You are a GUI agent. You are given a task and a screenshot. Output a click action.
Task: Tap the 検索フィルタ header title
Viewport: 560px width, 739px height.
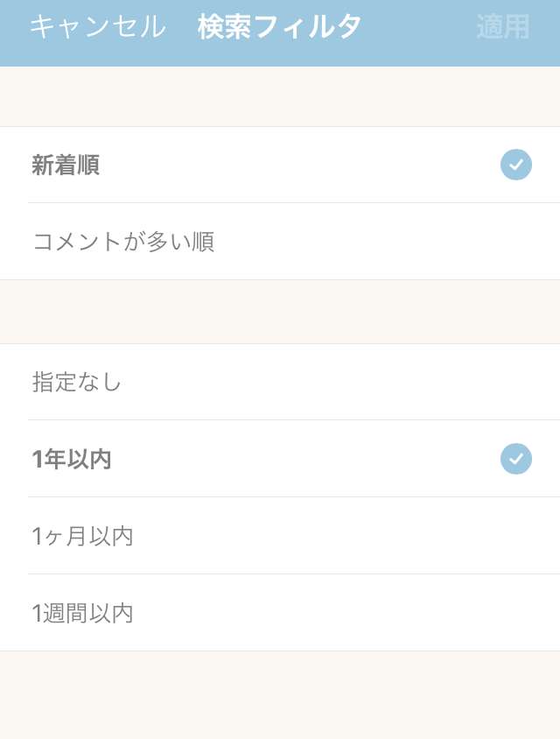(x=279, y=26)
